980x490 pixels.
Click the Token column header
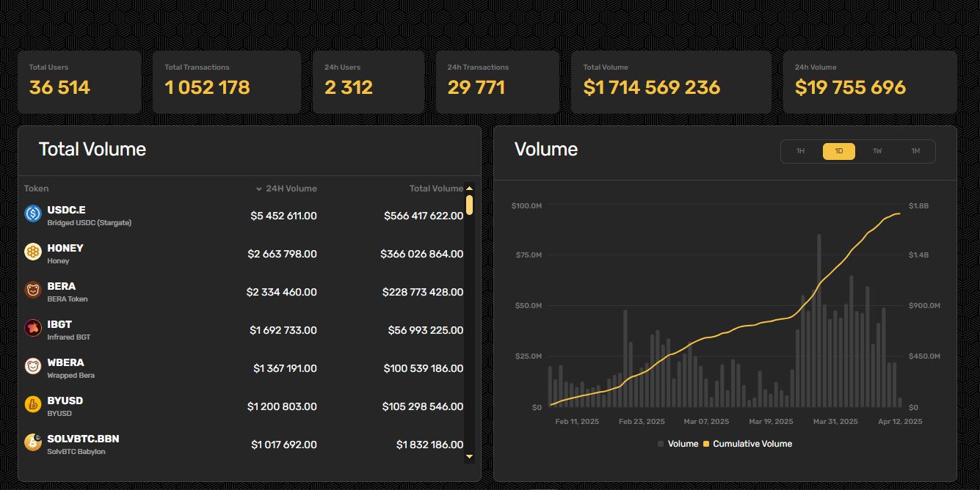[x=37, y=189]
